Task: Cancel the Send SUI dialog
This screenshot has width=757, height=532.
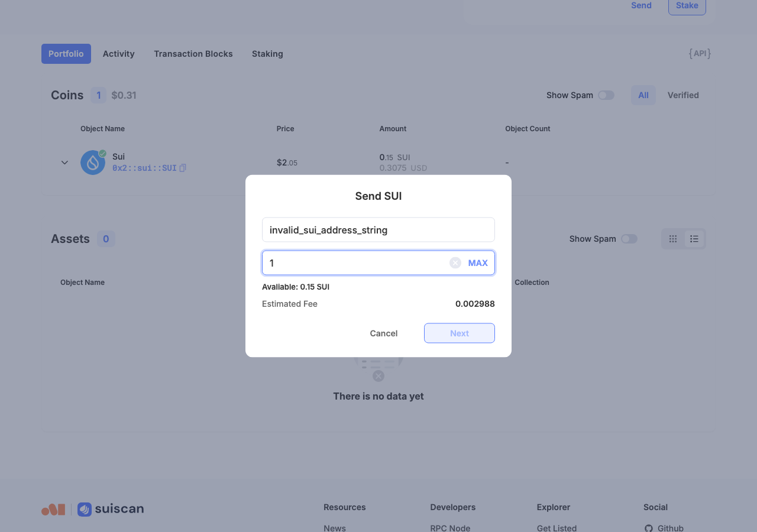Action: pos(384,333)
